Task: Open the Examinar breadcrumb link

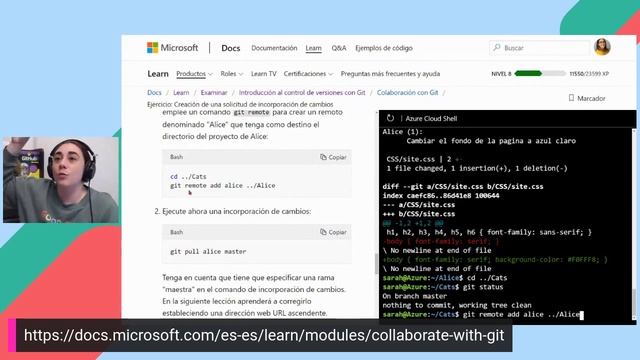Action: 214,93
